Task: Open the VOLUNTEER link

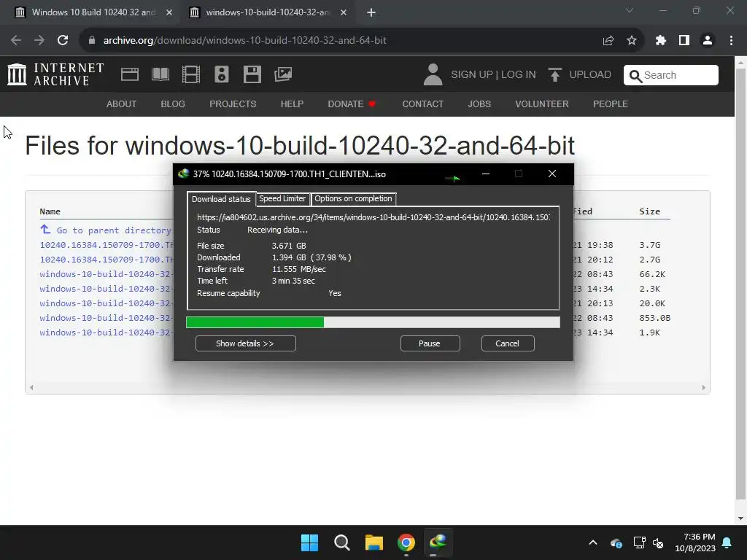Action: (542, 104)
